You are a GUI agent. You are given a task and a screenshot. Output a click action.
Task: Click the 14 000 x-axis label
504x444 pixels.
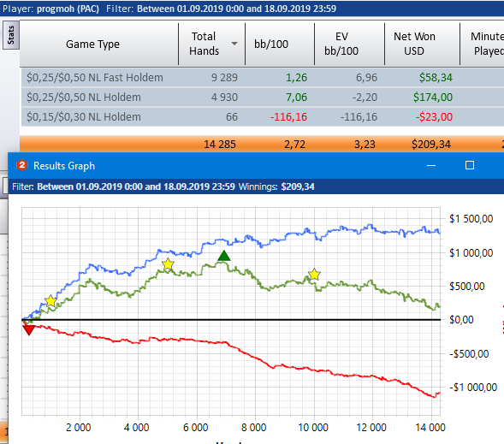tap(430, 428)
